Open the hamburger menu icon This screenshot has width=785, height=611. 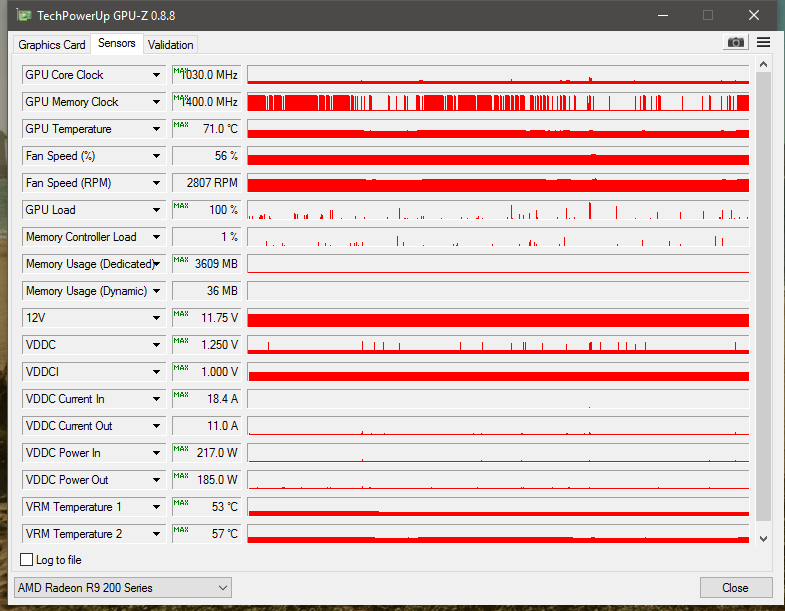click(764, 43)
